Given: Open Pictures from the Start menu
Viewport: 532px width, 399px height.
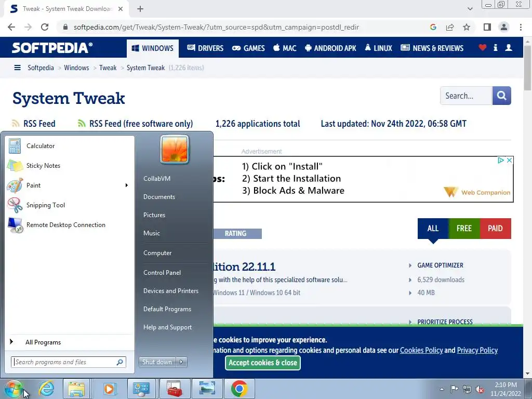Looking at the screenshot, I should coord(154,215).
